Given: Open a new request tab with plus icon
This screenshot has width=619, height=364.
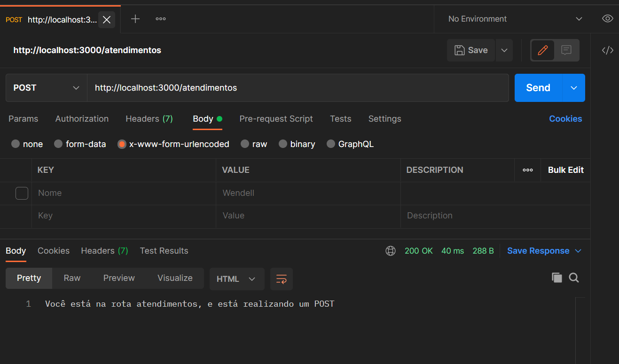Looking at the screenshot, I should click(x=135, y=19).
